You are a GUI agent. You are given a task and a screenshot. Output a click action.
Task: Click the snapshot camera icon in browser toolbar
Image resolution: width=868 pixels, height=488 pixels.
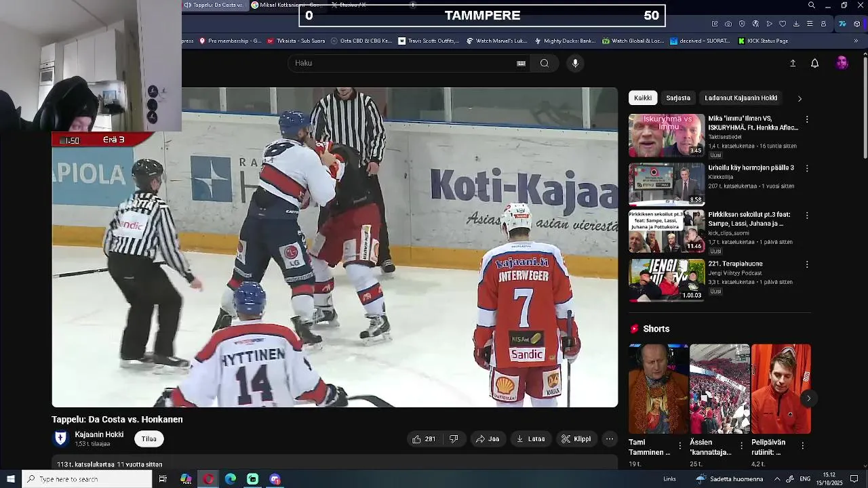[x=728, y=24]
